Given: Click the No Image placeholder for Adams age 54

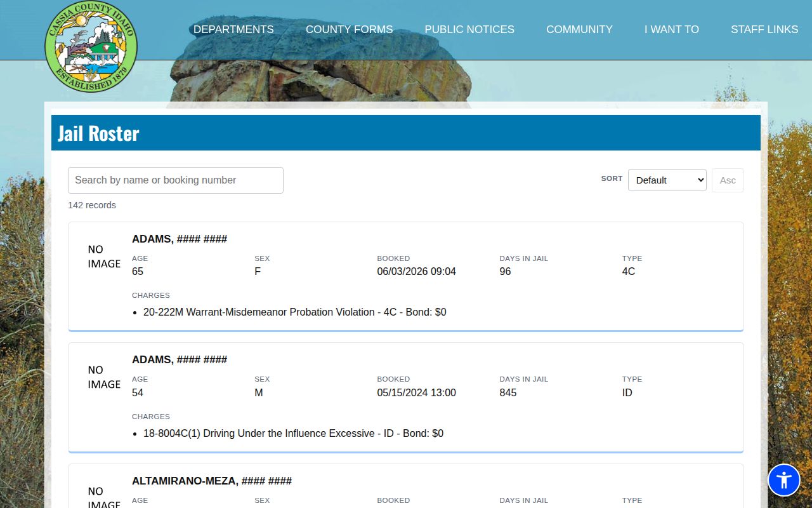Looking at the screenshot, I should [104, 377].
